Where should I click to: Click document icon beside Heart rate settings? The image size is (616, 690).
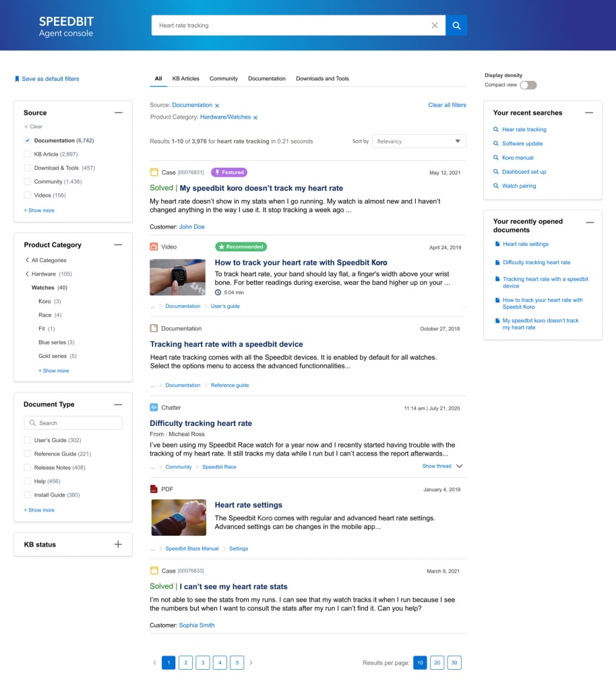click(x=497, y=244)
